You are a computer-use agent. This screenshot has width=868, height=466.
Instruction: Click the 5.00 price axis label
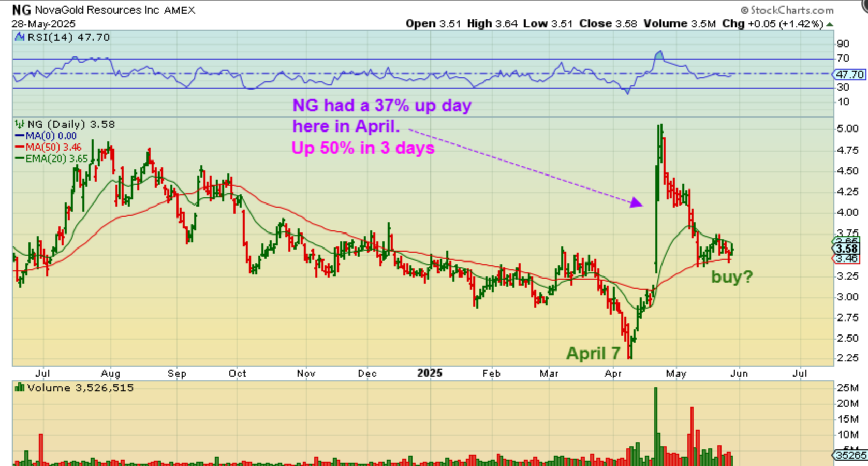[x=848, y=129]
